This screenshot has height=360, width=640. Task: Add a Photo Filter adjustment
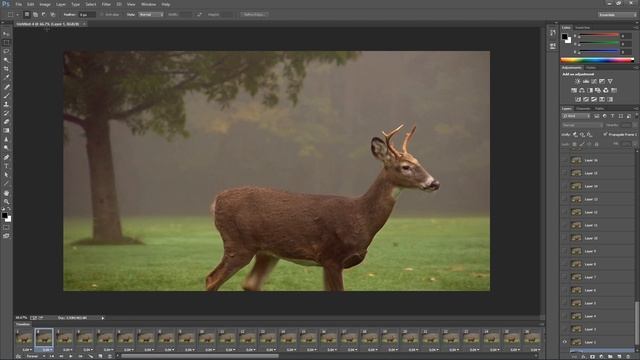pos(598,90)
